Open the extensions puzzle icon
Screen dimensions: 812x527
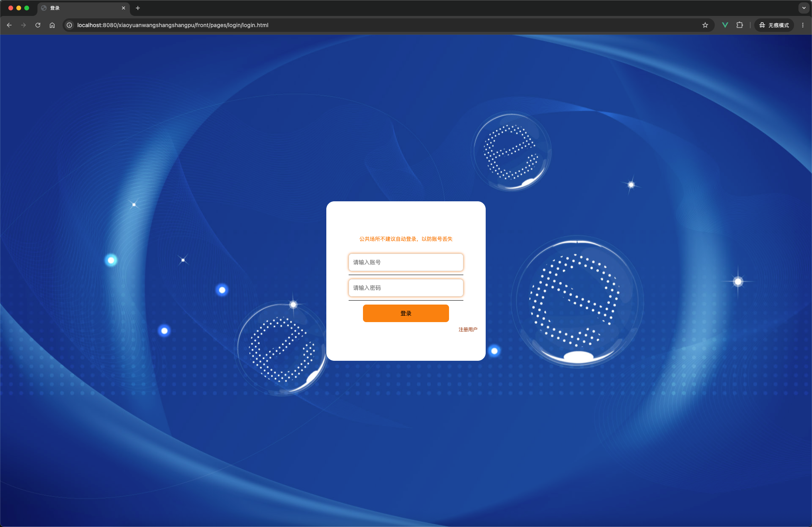[739, 25]
